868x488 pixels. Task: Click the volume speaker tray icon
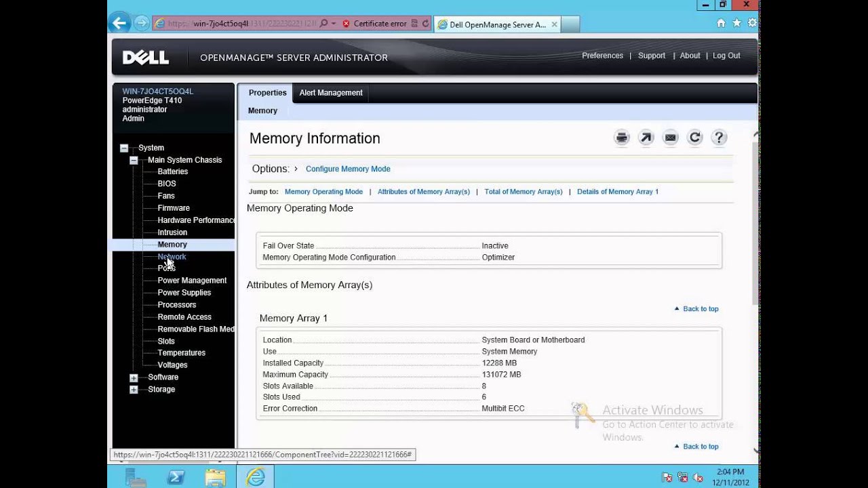(698, 477)
